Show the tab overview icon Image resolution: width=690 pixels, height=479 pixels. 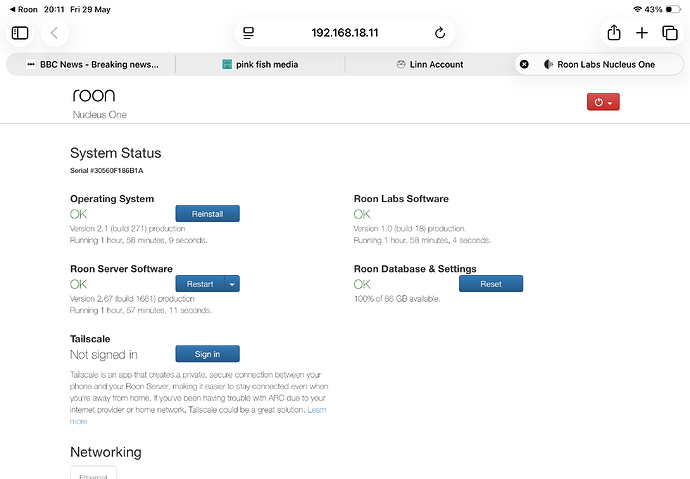(x=670, y=33)
